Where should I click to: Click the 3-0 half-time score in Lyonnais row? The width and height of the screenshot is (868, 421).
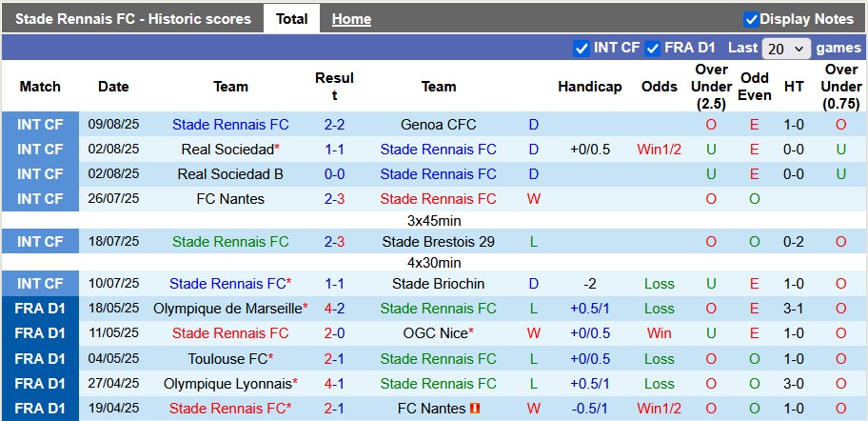[x=794, y=384]
